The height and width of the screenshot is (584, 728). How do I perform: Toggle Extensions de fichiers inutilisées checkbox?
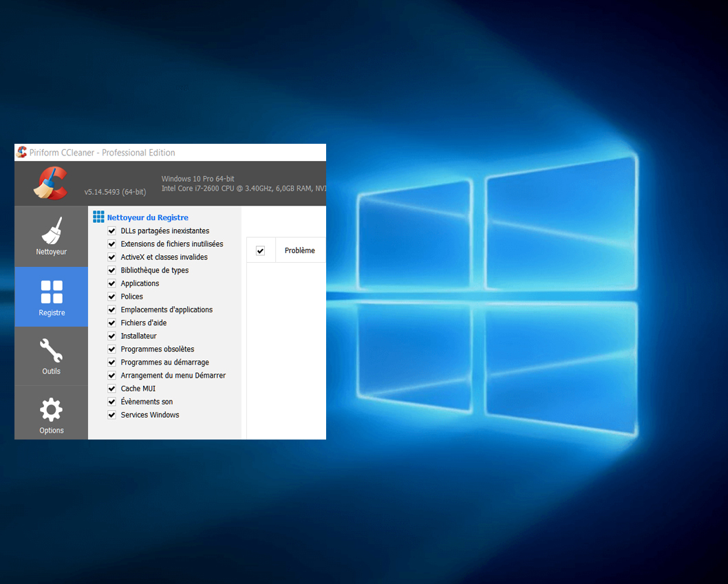tap(112, 244)
